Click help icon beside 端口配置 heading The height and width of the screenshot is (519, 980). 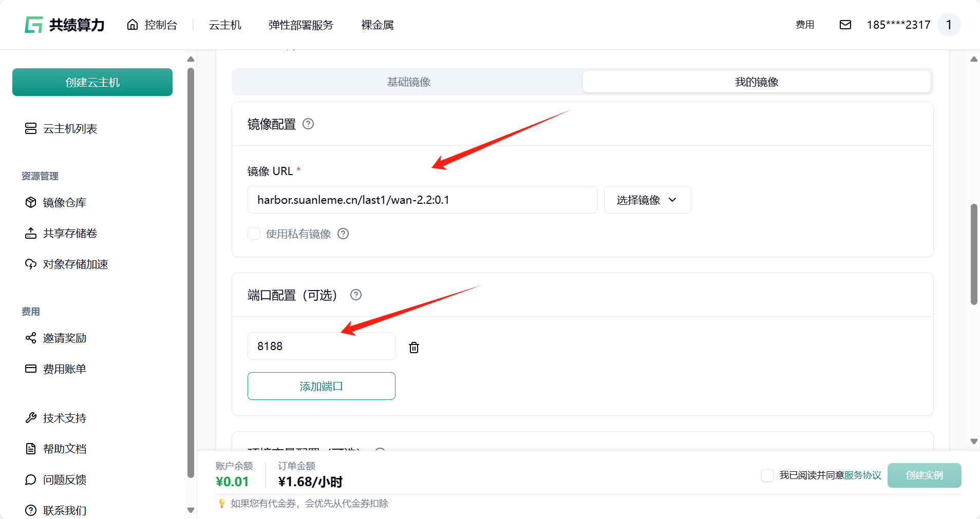point(356,295)
